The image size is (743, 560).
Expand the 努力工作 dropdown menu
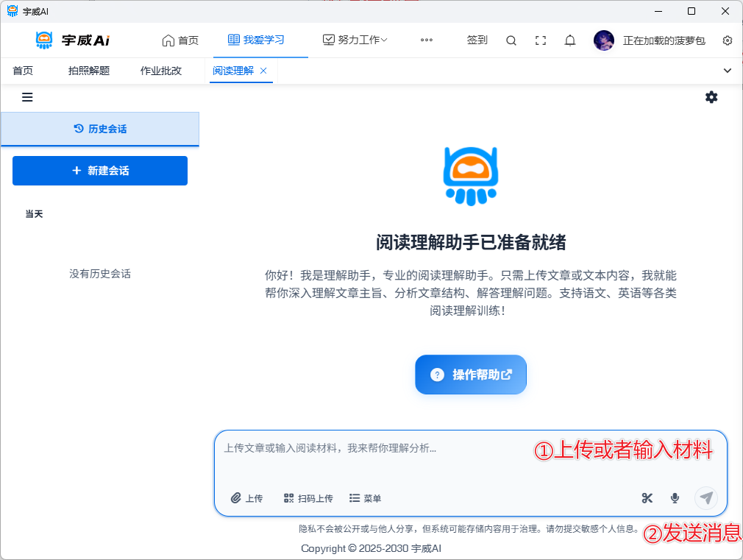(355, 40)
